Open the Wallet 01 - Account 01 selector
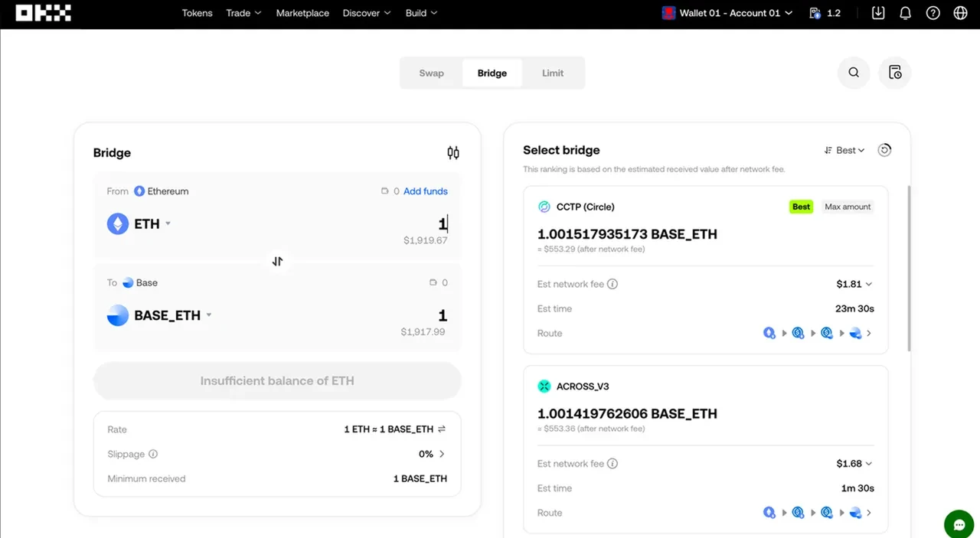Screen dimensions: 980x538 click(x=727, y=13)
